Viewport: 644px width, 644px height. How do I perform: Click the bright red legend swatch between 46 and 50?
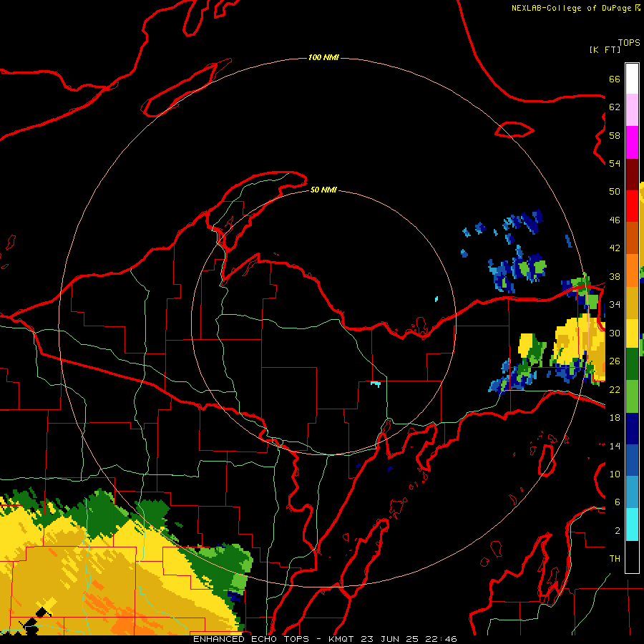click(x=632, y=206)
